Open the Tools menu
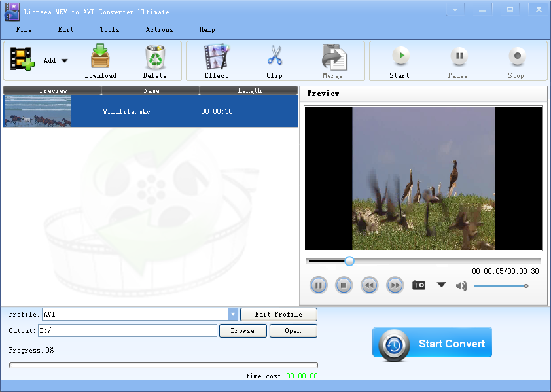Viewport: 551px width, 392px height. [109, 29]
